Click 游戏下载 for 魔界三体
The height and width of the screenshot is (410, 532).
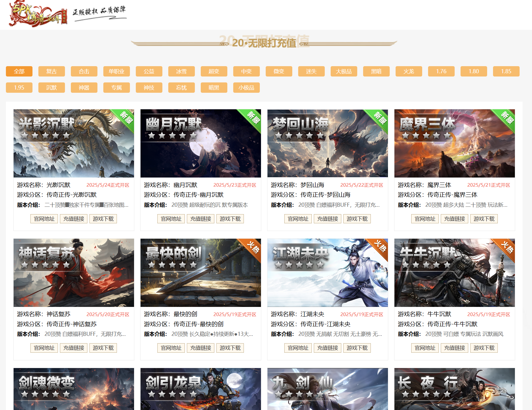tap(484, 219)
